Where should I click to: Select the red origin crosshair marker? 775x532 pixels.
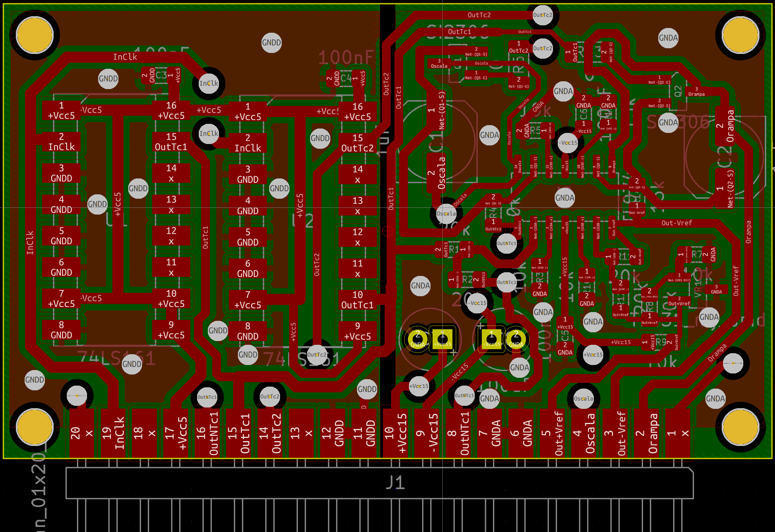point(388,231)
